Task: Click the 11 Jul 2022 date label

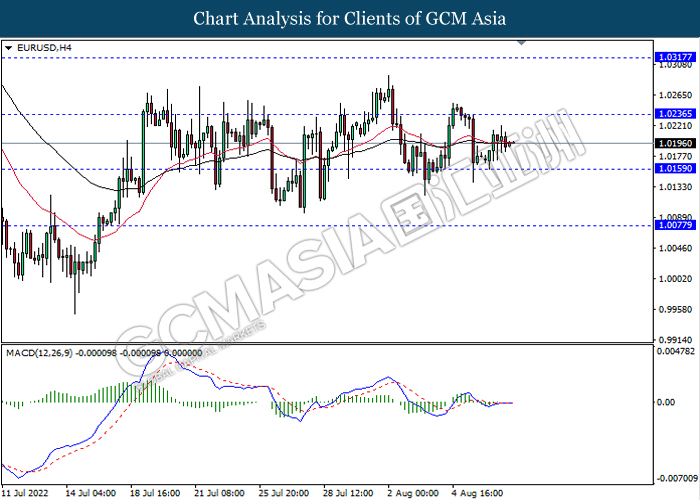Action: coord(25,493)
